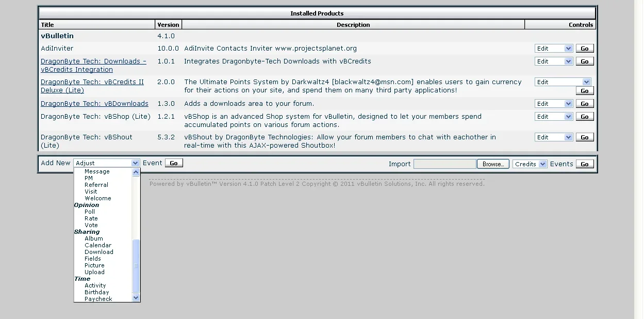This screenshot has height=319, width=644.
Task: Choose the Referral event option
Action: coord(96,185)
